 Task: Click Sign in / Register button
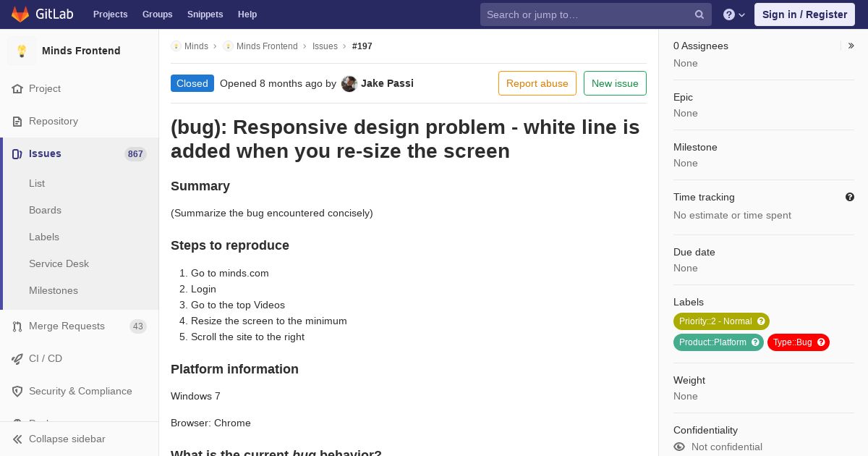[804, 14]
